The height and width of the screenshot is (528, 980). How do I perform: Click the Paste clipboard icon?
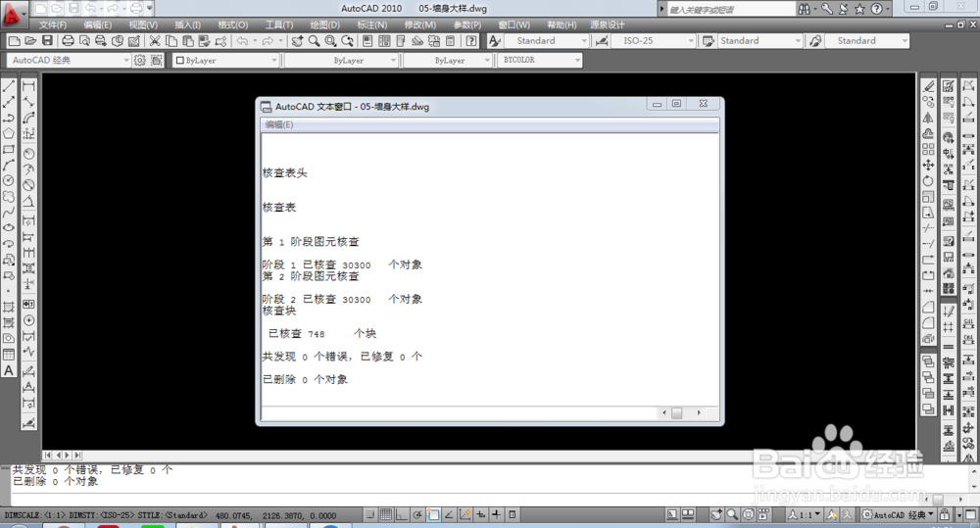[x=187, y=40]
